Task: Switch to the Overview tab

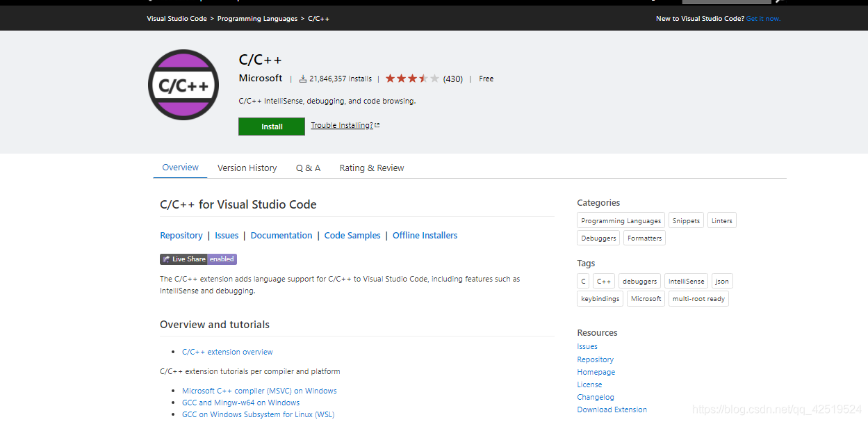Action: pos(180,168)
